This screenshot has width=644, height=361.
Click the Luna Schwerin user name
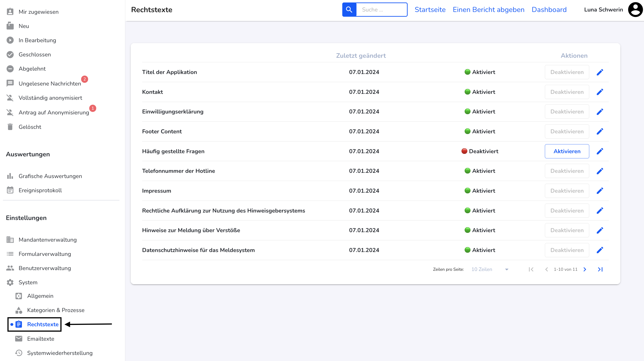pos(603,9)
